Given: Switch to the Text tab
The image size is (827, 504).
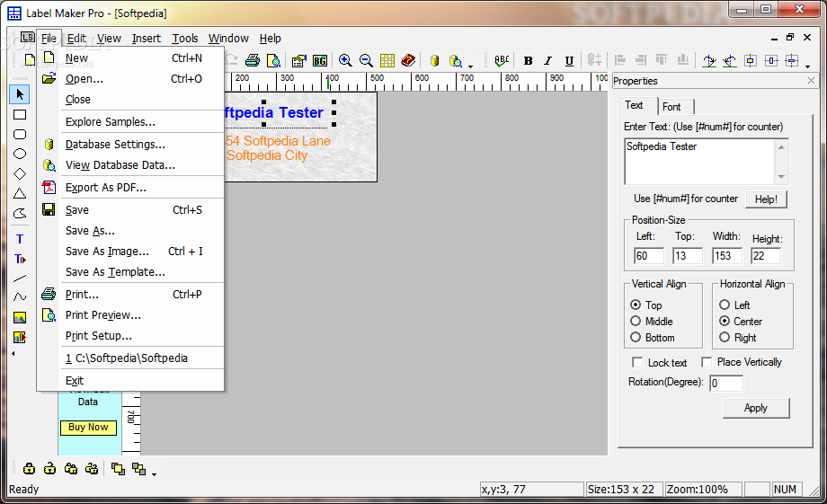Looking at the screenshot, I should point(634,105).
